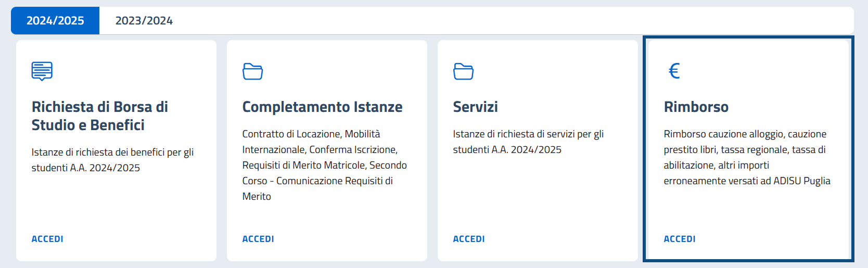Select the 2024/2025 academic year tab
868x268 pixels.
pos(55,21)
